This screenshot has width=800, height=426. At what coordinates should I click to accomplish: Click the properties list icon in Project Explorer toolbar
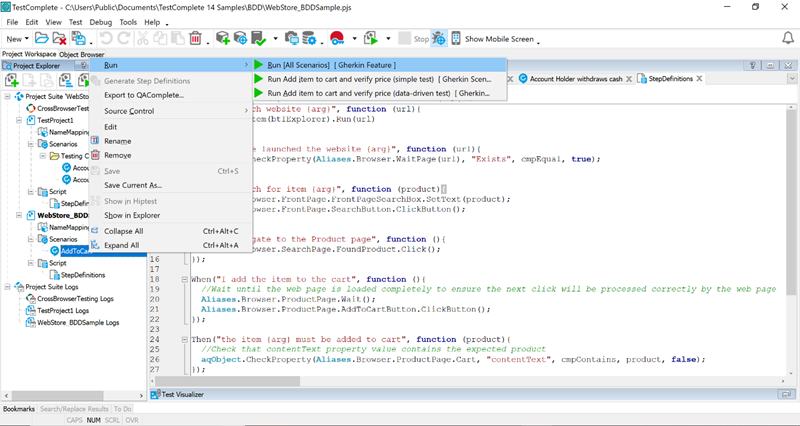[x=65, y=80]
